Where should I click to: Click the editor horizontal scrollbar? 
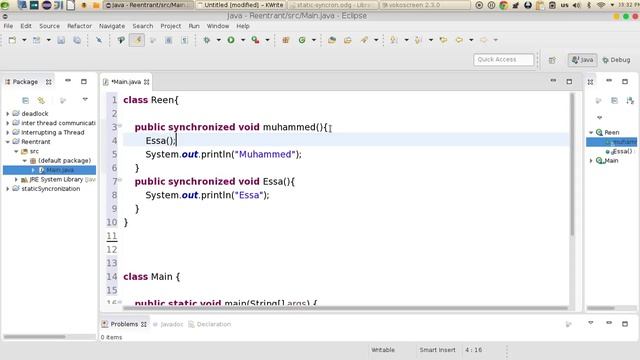point(345,308)
